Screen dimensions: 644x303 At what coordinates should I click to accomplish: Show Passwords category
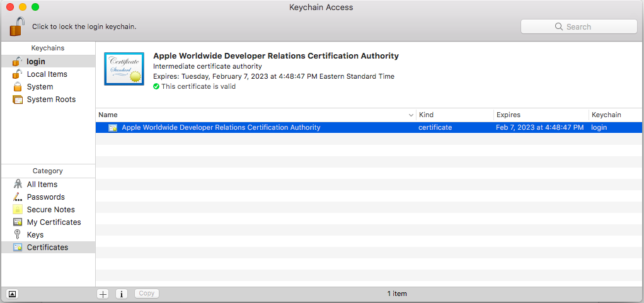click(x=48, y=197)
